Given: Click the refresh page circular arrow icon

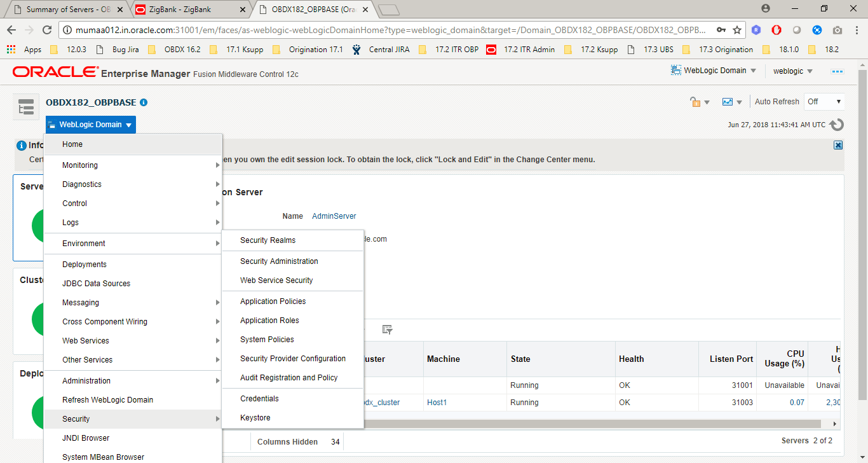Looking at the screenshot, I should click(x=837, y=125).
